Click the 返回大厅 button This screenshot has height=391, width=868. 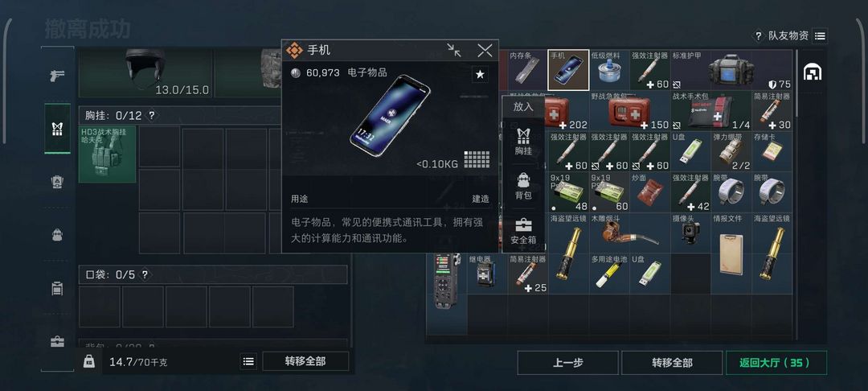[776, 363]
